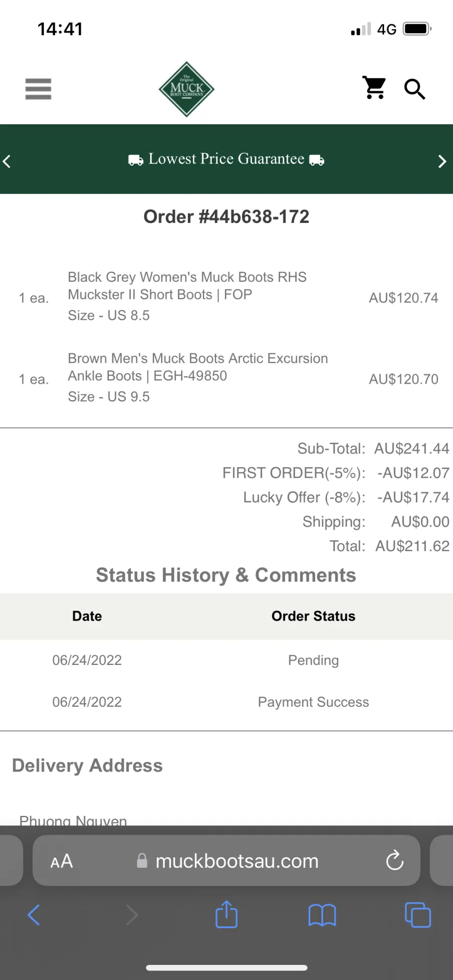This screenshot has height=980, width=453.
Task: Tap Arctic Excursion Ankle Boots item name
Action: point(198,367)
